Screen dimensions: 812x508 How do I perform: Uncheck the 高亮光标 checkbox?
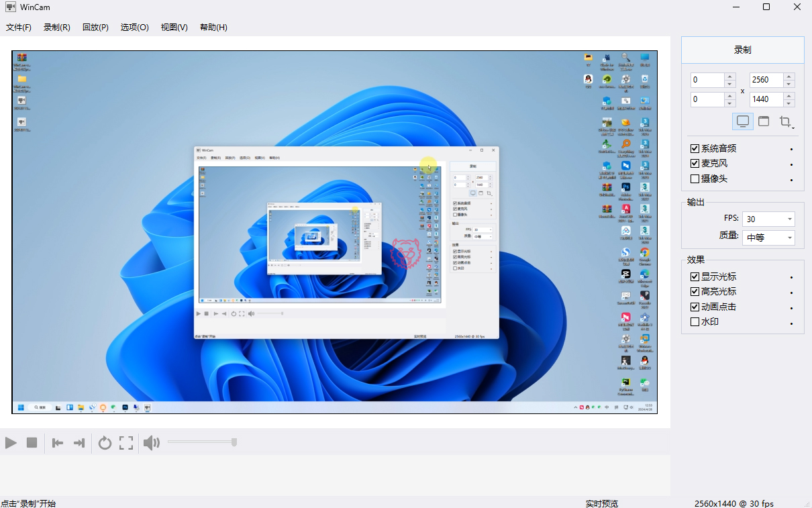coord(695,292)
